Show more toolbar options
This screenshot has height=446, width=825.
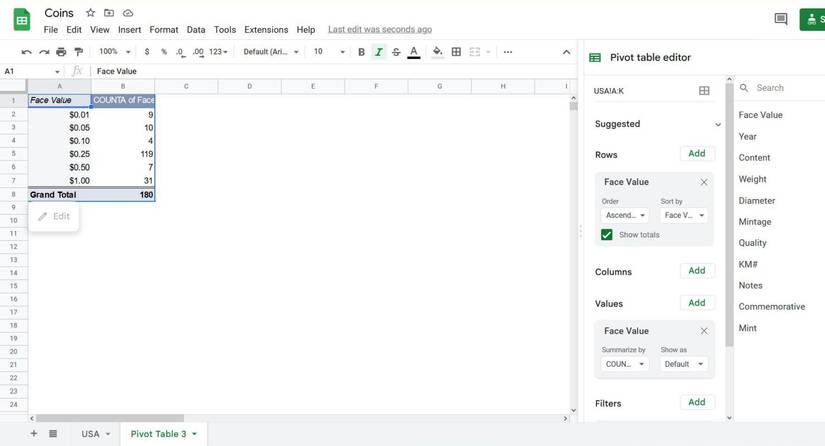click(x=508, y=52)
